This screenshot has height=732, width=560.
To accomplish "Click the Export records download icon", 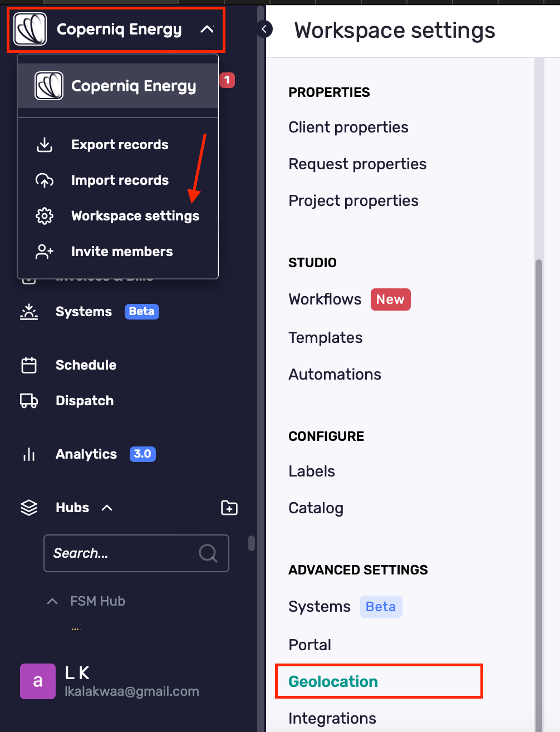I will click(45, 145).
